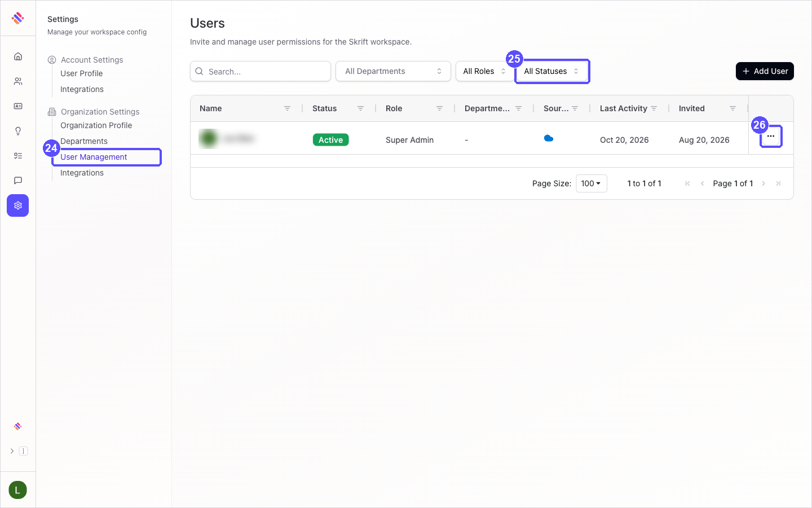Sort by the Department column header
This screenshot has width=812, height=508.
click(x=487, y=108)
